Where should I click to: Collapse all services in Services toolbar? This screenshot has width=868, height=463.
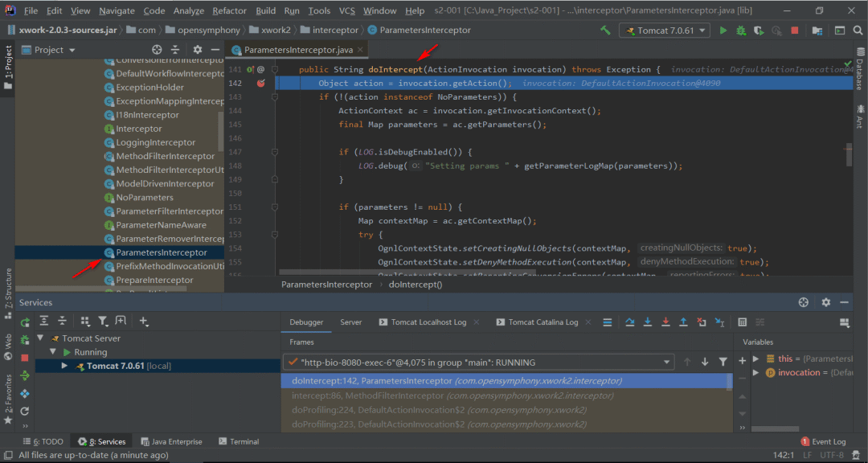pyautogui.click(x=62, y=321)
